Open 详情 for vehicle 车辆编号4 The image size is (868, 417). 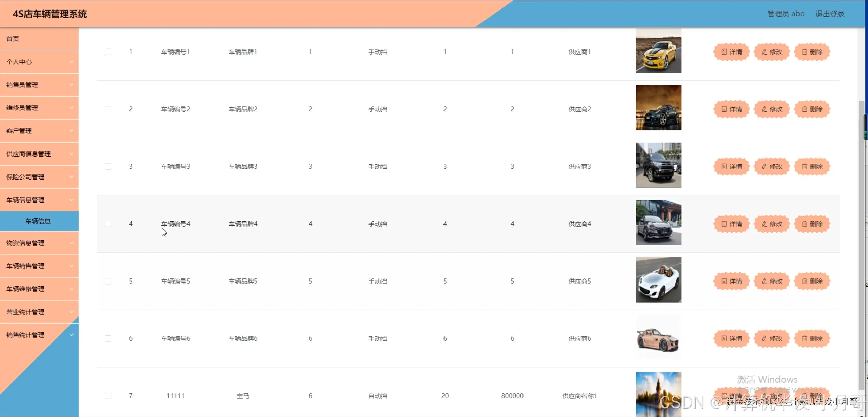click(731, 224)
